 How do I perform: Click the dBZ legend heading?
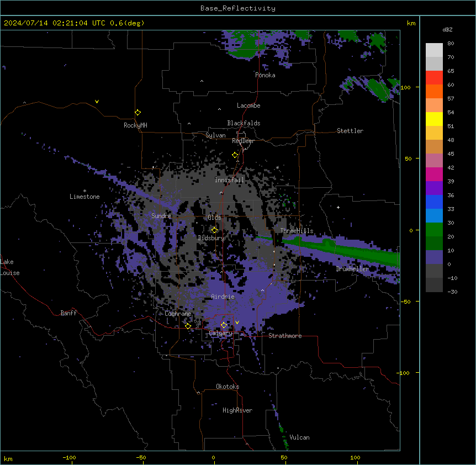pyautogui.click(x=447, y=29)
